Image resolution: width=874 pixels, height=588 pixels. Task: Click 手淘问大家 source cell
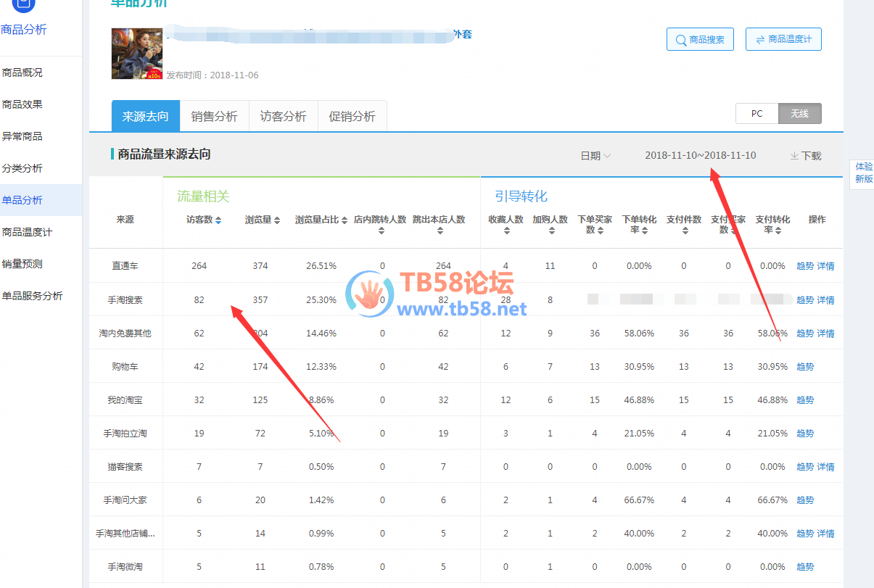pyautogui.click(x=125, y=500)
